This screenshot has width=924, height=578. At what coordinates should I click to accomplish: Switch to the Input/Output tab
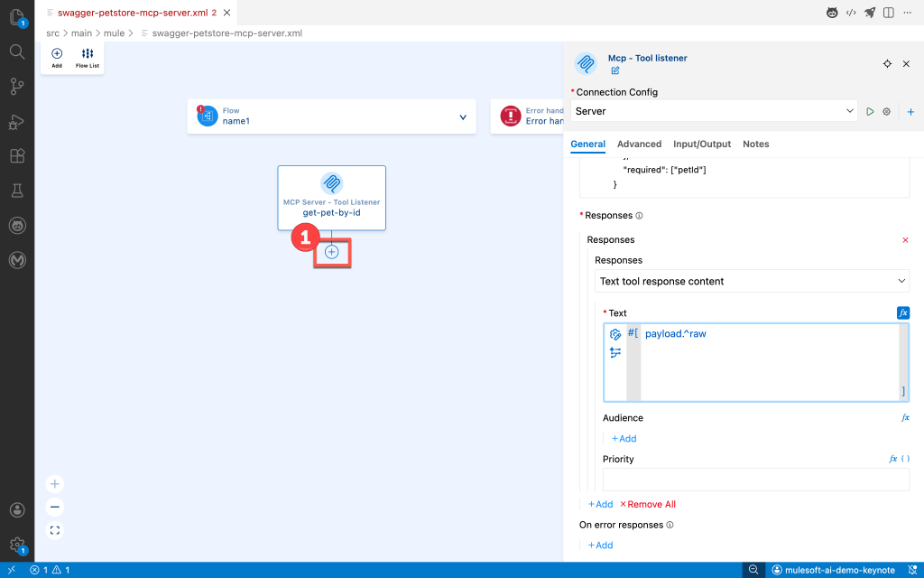point(701,144)
